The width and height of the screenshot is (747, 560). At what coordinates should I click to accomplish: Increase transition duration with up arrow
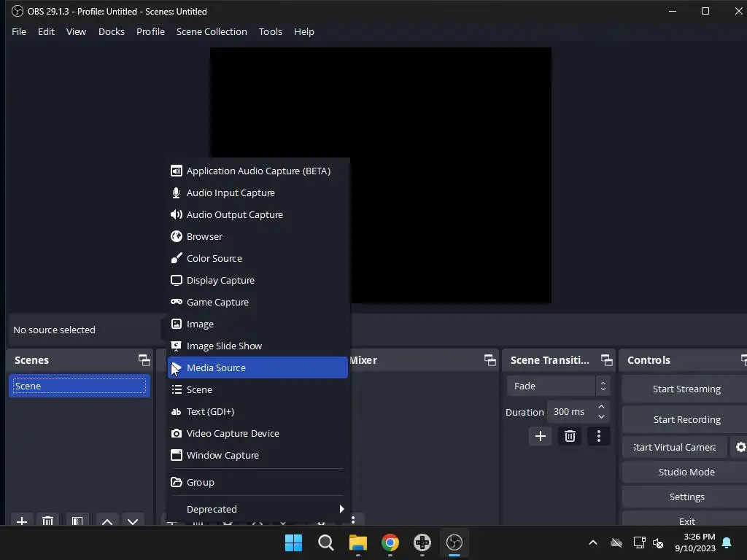tap(601, 407)
